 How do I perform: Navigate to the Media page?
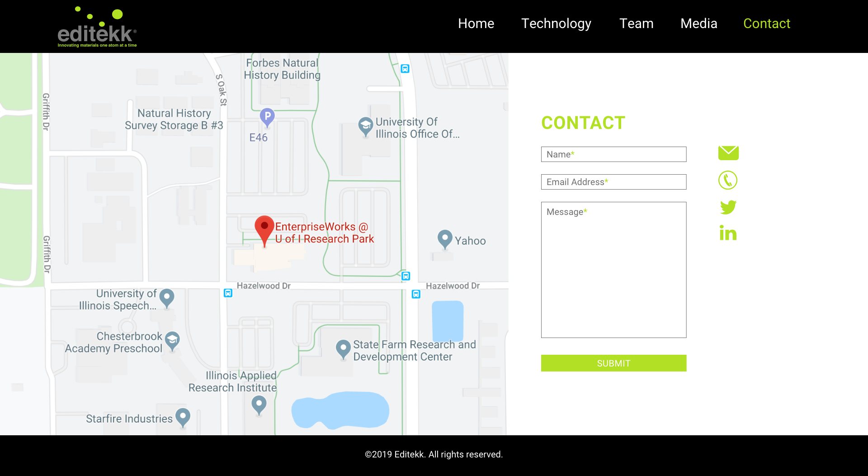pyautogui.click(x=698, y=24)
